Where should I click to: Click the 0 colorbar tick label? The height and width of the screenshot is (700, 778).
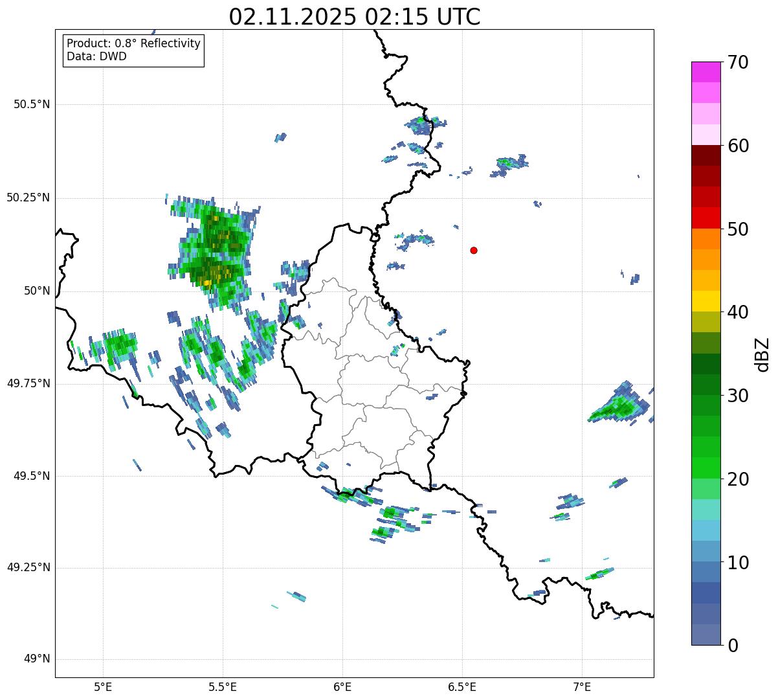(x=733, y=646)
